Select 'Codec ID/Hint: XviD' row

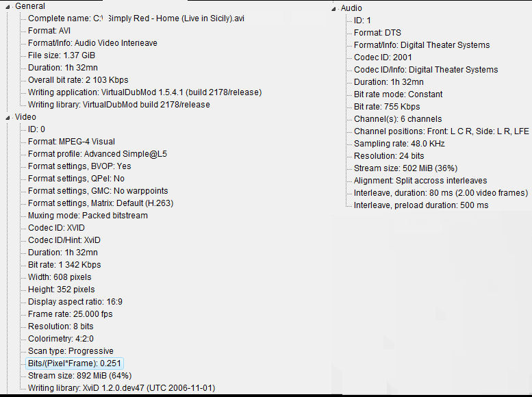click(64, 240)
